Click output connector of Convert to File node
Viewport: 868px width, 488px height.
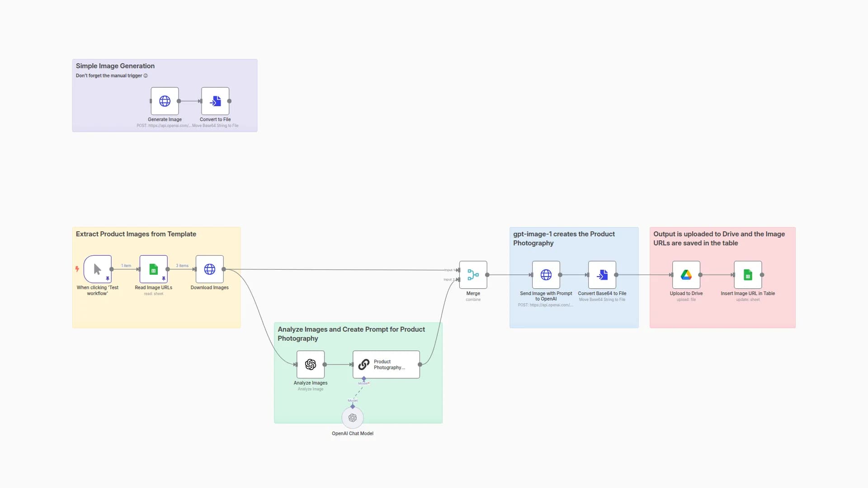[x=229, y=101]
